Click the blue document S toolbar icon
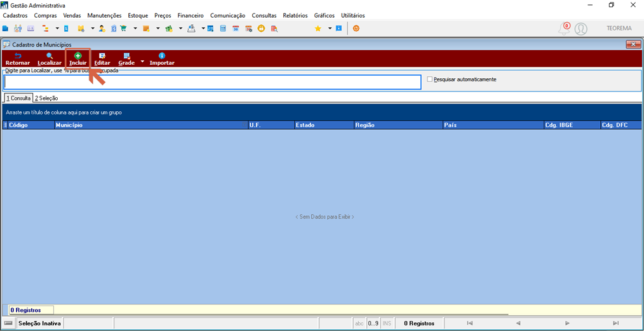The width and height of the screenshot is (644, 331). [x=66, y=29]
